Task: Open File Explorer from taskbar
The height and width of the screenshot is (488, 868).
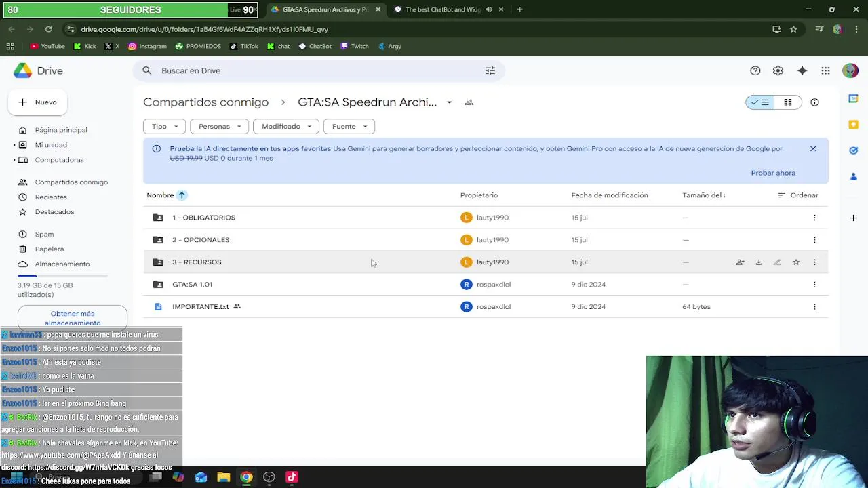Action: point(223,477)
